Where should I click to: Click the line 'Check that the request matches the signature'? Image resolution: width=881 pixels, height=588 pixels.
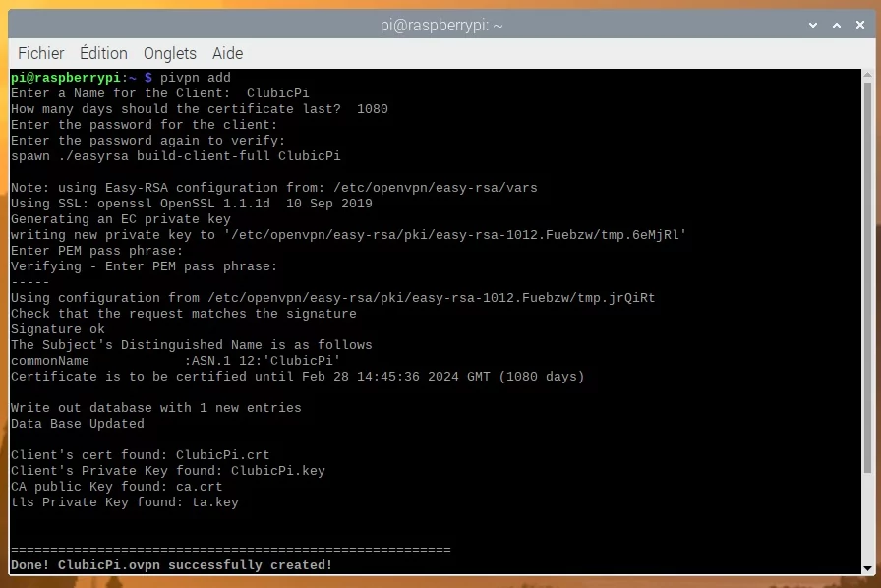point(184,314)
